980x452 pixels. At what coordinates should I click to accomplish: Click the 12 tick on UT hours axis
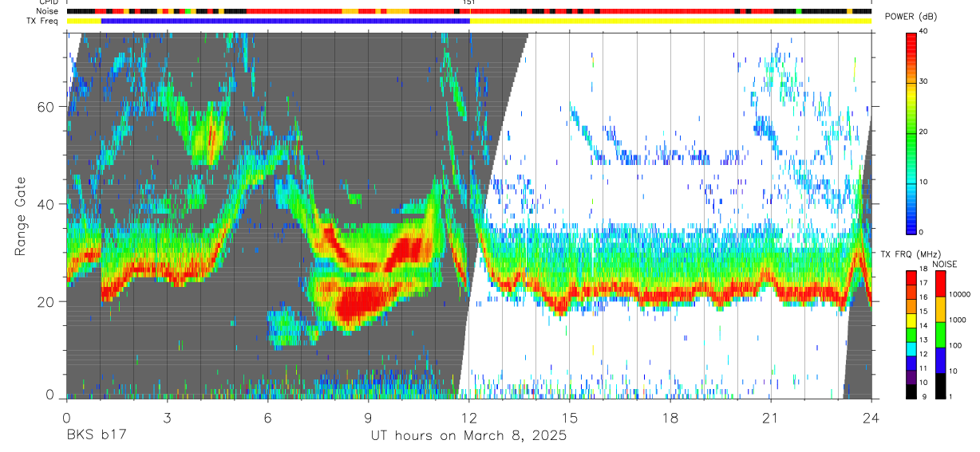(468, 418)
